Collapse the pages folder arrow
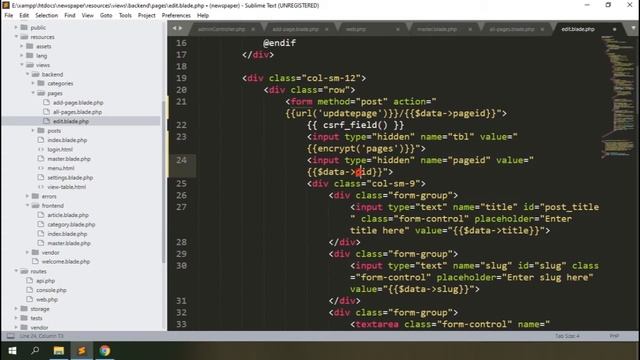The height and width of the screenshot is (360, 640). (x=33, y=93)
